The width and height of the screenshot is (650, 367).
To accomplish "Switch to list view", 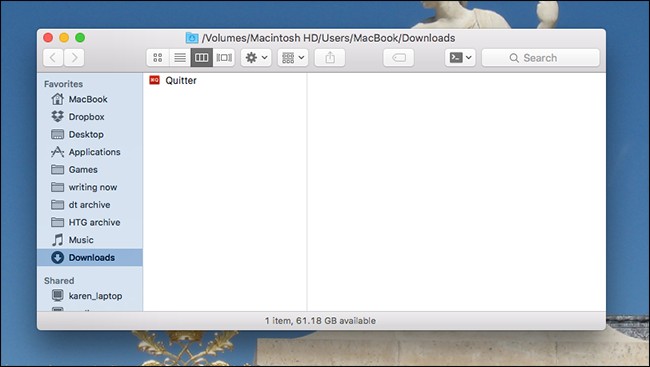I will click(180, 58).
